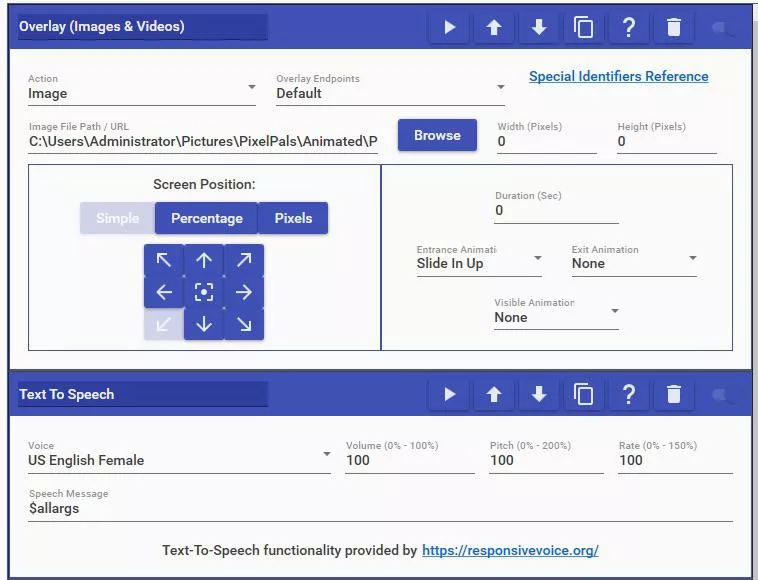Screen dimensions: 758x580
Task: Switch screen position mode to Pixels
Action: [293, 218]
